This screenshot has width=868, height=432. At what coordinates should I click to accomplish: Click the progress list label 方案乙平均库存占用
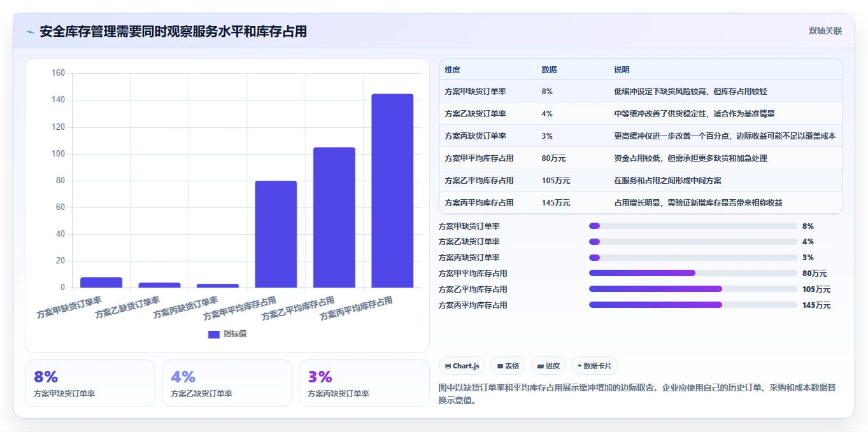(473, 289)
